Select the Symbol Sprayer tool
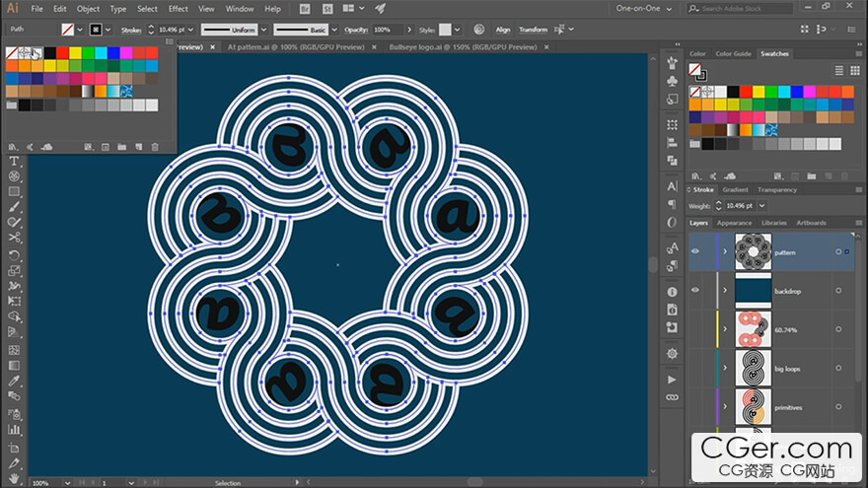This screenshot has height=488, width=868. tap(15, 414)
